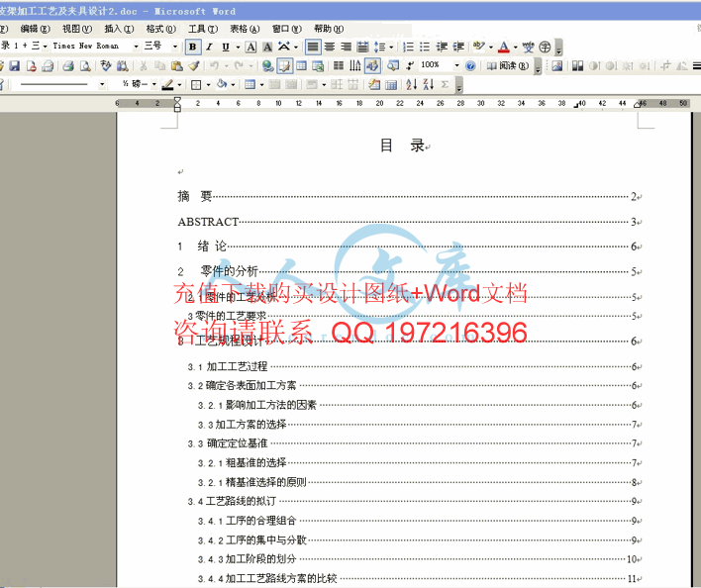
Task: Increase paragraph indent
Action: click(458, 47)
